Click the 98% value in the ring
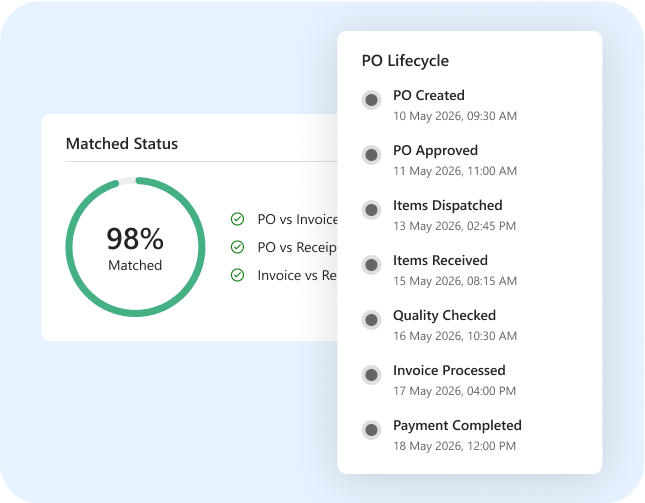The height and width of the screenshot is (503, 645). pos(135,239)
